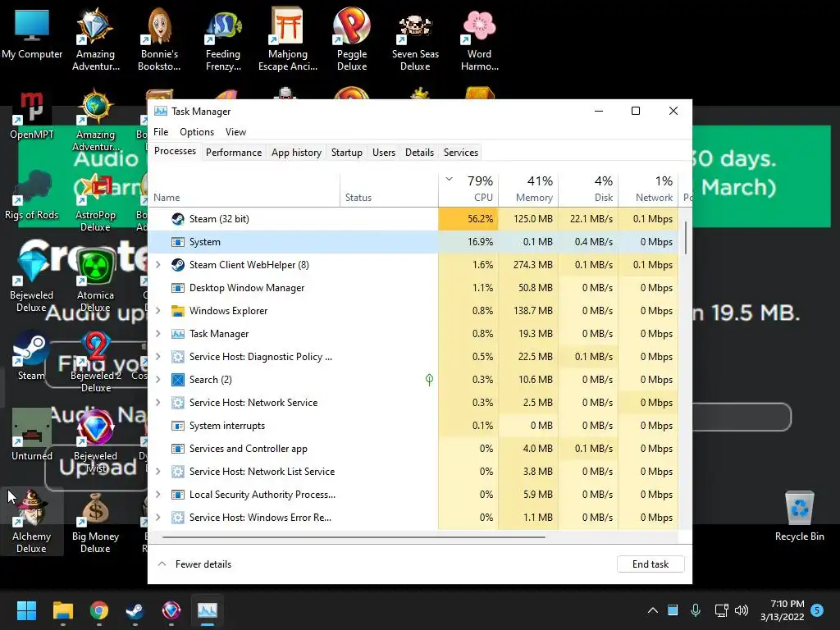840x630 pixels.
Task: Click the microphone icon in system tray
Action: [x=696, y=610]
